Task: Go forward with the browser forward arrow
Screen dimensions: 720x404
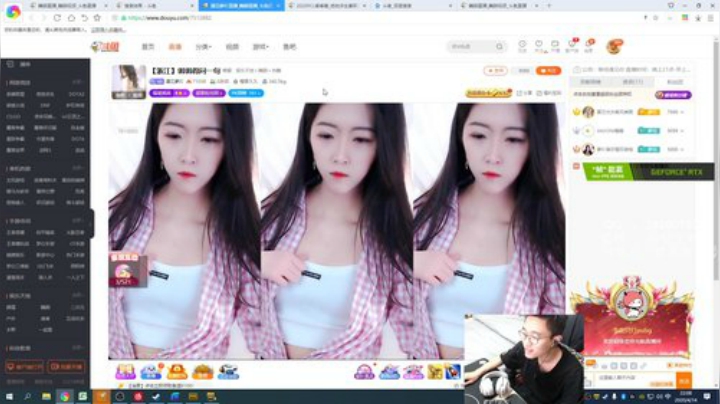Action: 44,18
